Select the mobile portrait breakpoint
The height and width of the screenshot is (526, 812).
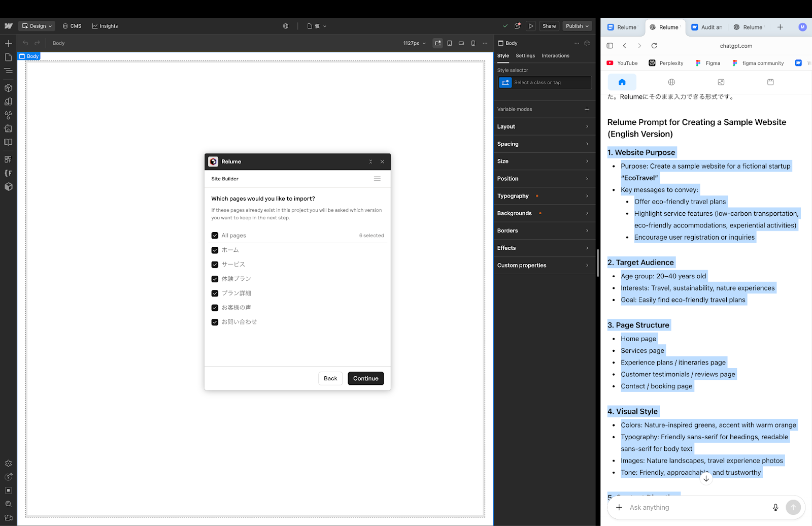pyautogui.click(x=473, y=43)
